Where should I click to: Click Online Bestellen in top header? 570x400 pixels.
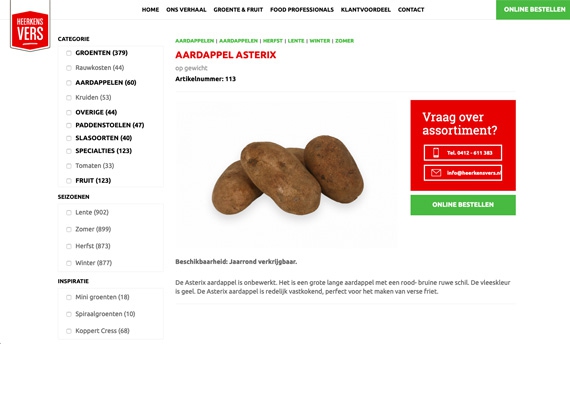pos(533,9)
